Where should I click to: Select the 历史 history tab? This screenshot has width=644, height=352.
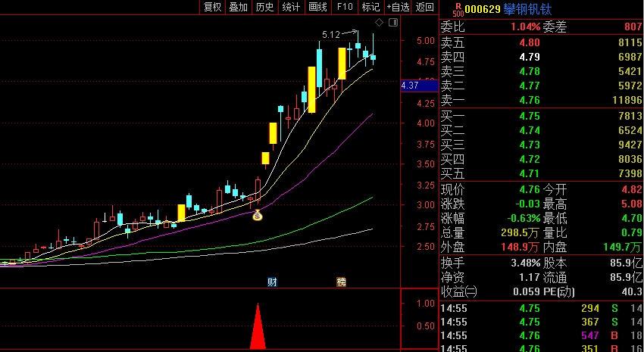point(264,7)
